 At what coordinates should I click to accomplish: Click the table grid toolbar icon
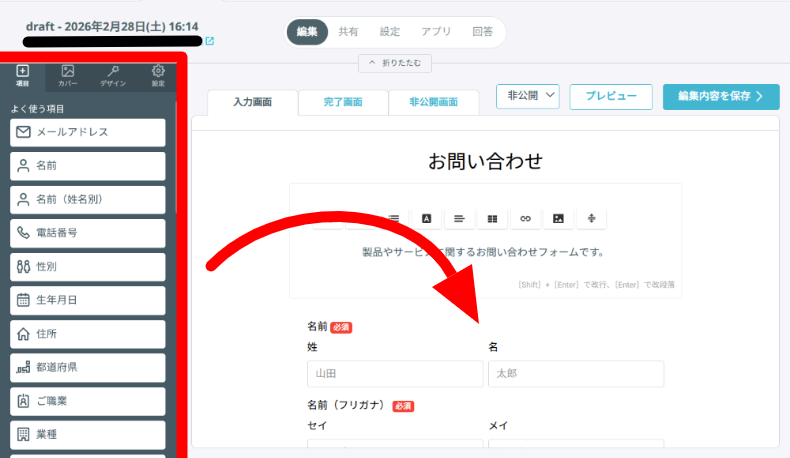492,219
